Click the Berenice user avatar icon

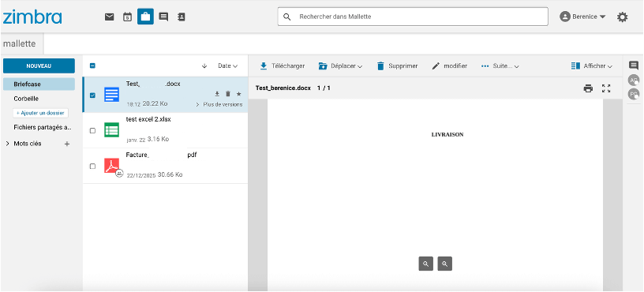coord(565,17)
